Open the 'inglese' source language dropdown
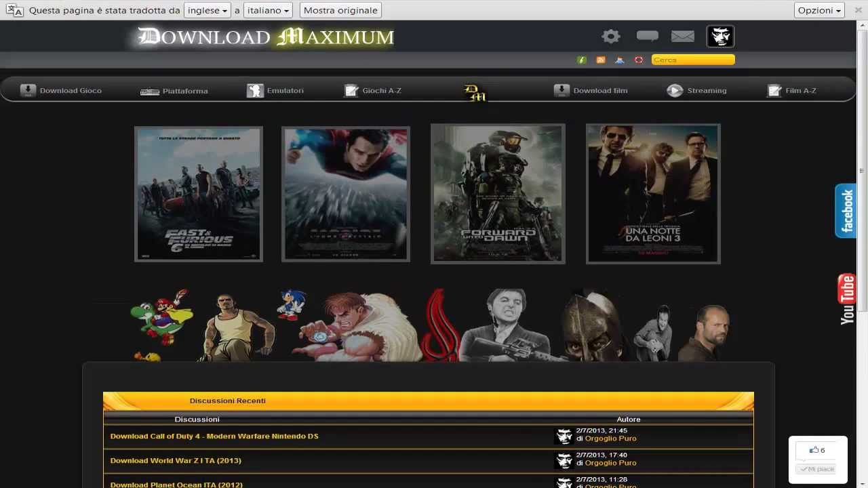The width and height of the screenshot is (868, 488). (208, 10)
